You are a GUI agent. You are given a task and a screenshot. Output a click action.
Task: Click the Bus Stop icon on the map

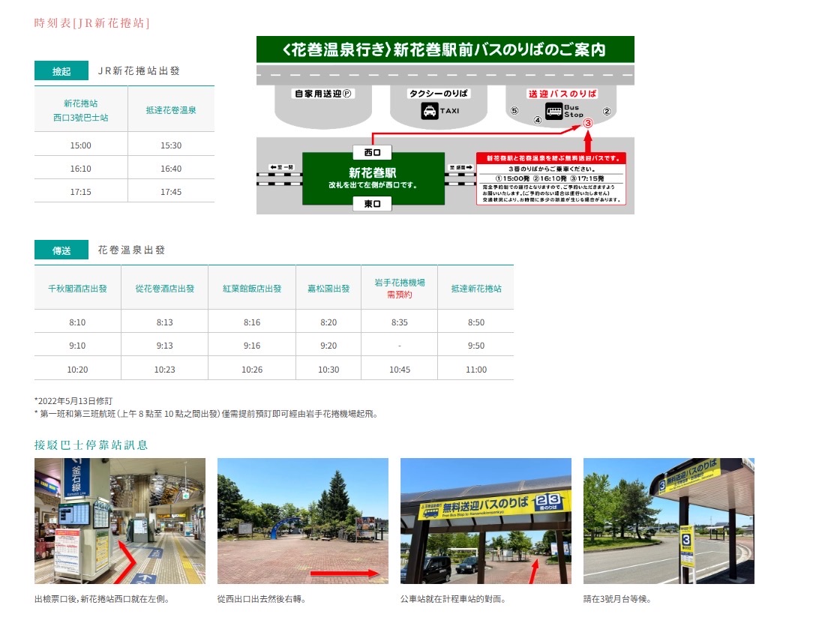pos(555,112)
